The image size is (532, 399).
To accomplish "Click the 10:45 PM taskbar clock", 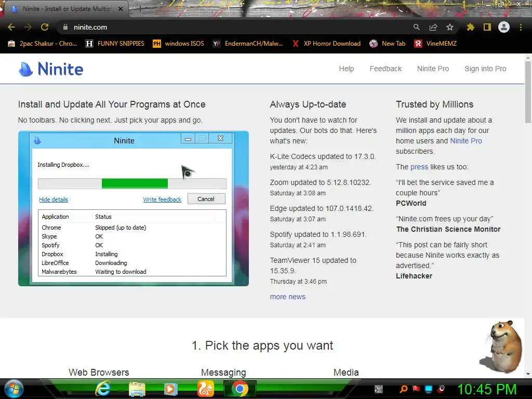I will pos(487,389).
